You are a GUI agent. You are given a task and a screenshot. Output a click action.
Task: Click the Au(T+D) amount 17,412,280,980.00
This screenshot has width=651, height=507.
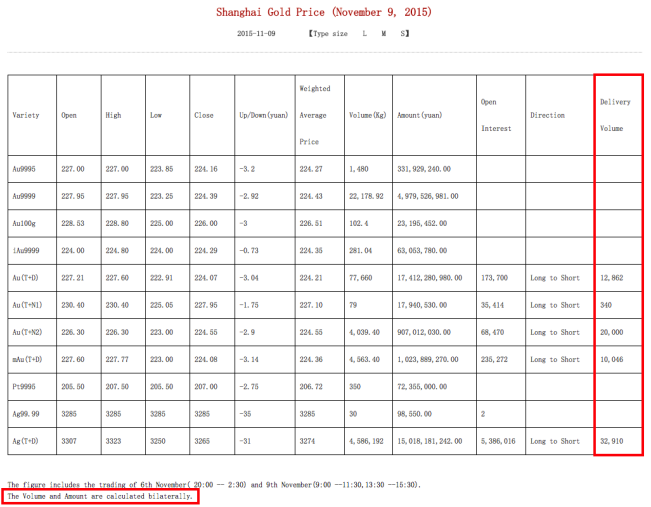tap(429, 278)
